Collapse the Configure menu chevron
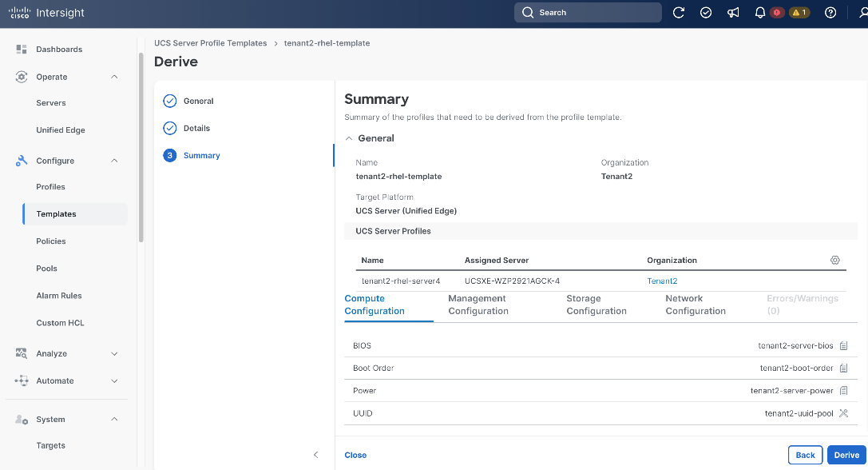 [115, 161]
